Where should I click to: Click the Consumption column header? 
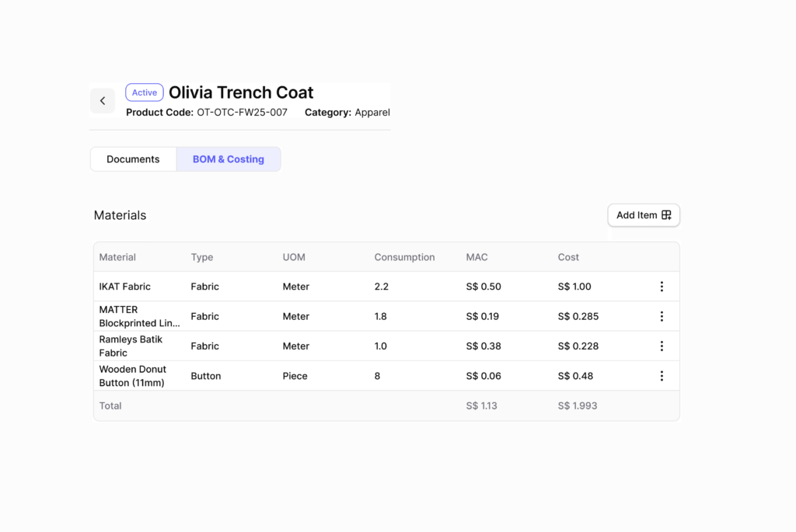(404, 257)
